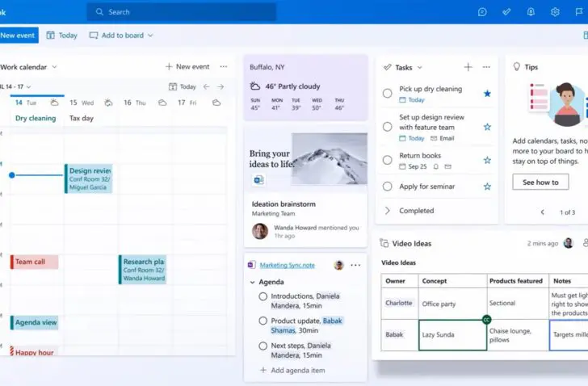Screen dimensions: 588x386
Task: Open Tasks card more options
Action: [486, 67]
